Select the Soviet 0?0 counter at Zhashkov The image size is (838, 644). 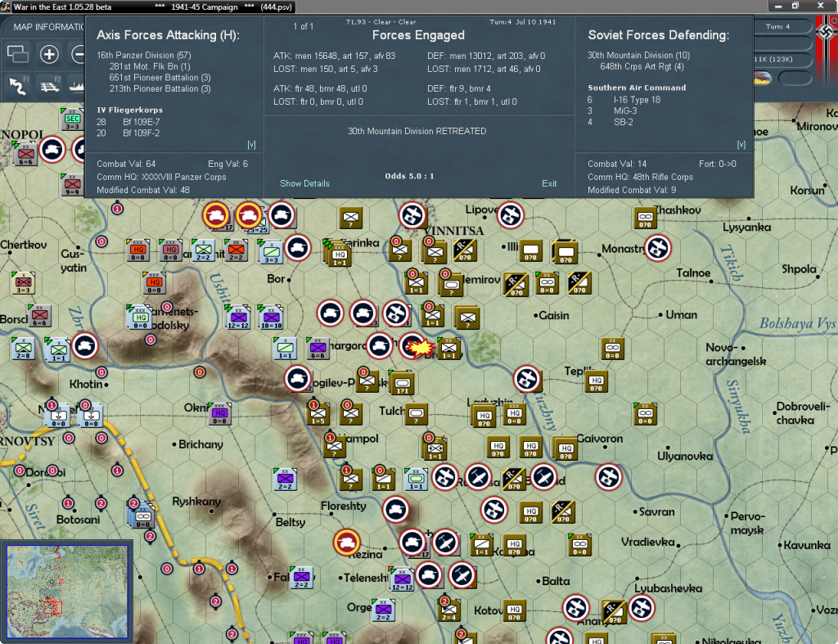click(645, 218)
